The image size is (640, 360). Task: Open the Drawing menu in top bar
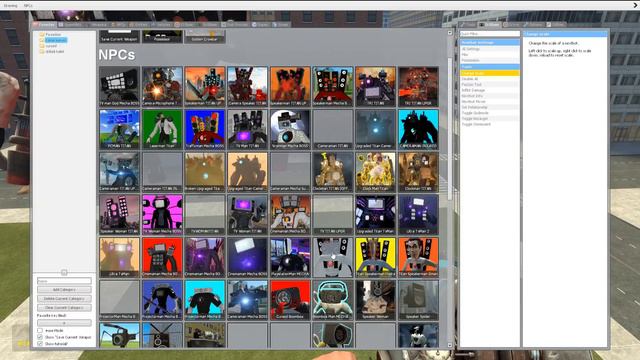tap(10, 6)
